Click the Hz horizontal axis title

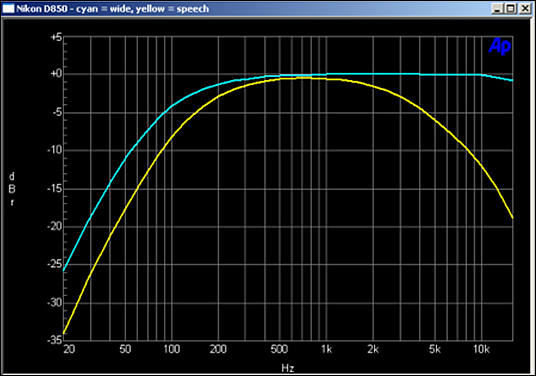click(288, 368)
